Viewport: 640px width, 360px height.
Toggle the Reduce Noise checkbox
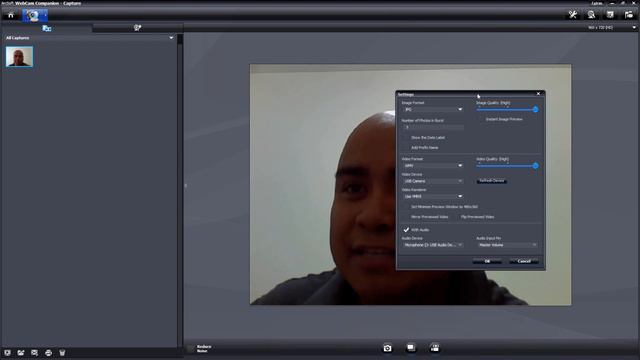click(191, 348)
